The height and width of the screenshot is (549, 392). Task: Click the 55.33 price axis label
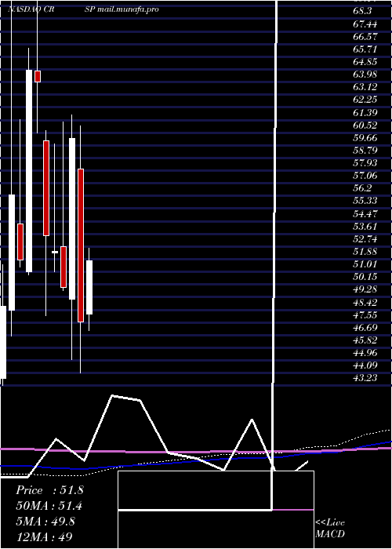[365, 201]
